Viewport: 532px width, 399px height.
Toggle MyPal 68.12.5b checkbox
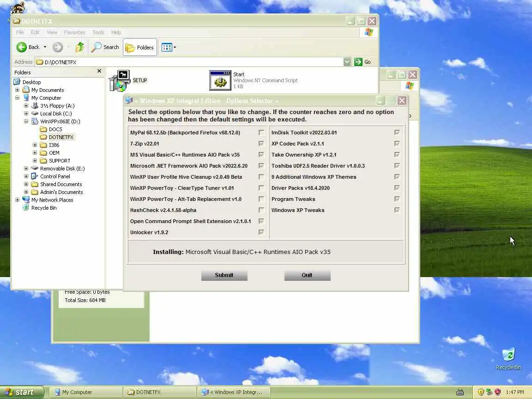pyautogui.click(x=261, y=133)
